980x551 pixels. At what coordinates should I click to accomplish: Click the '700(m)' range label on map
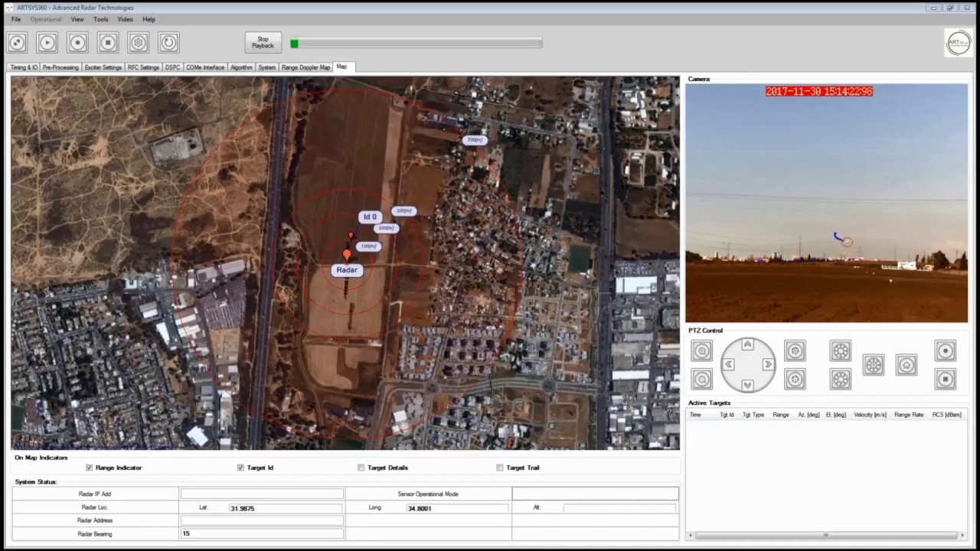475,140
